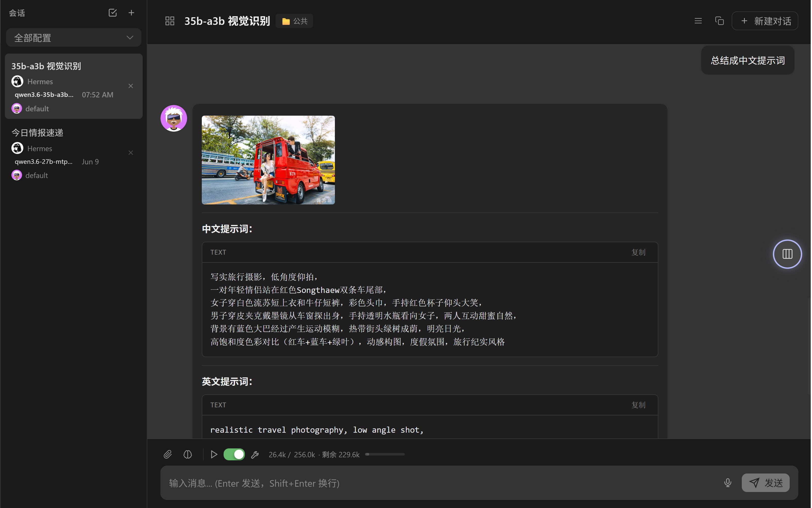The width and height of the screenshot is (812, 508).
Task: Click the 35b-a3b 视觉识别 header title
Action: [x=227, y=21]
